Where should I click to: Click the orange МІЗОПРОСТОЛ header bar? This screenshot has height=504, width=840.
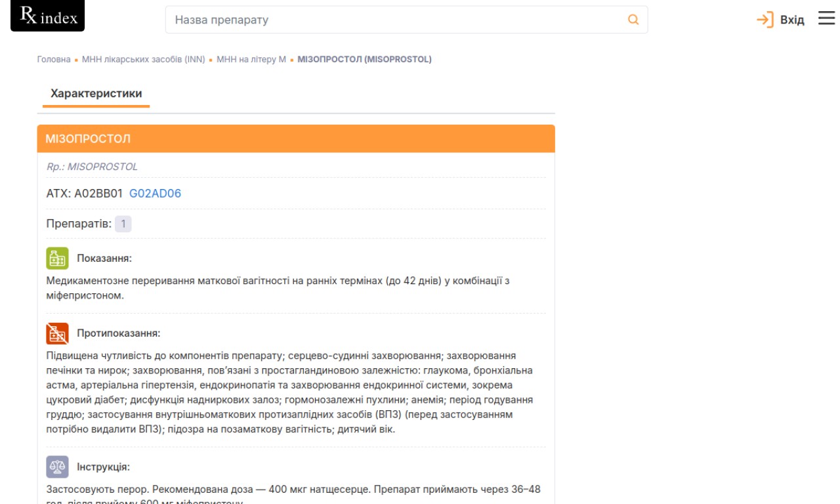tap(296, 139)
